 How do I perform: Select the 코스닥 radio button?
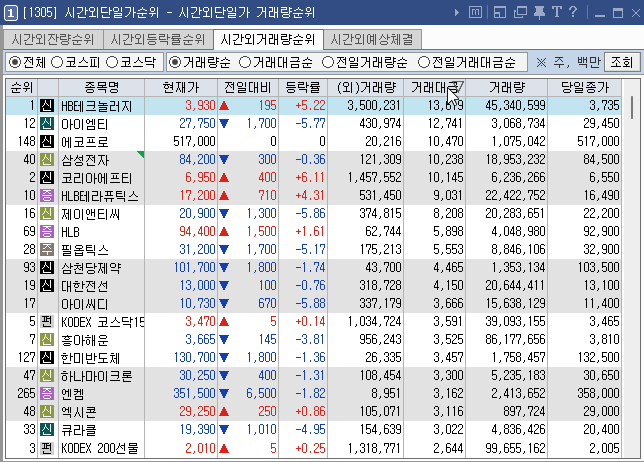point(112,62)
